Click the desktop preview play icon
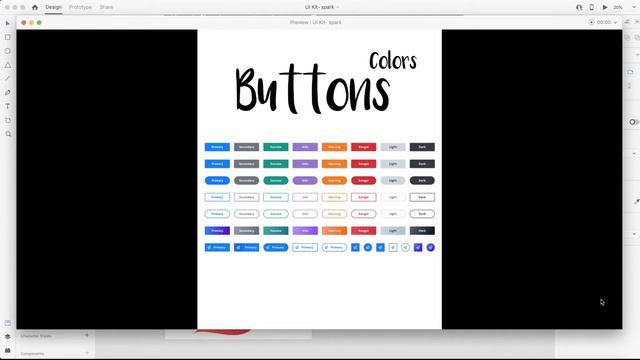The image size is (640, 360). click(605, 7)
